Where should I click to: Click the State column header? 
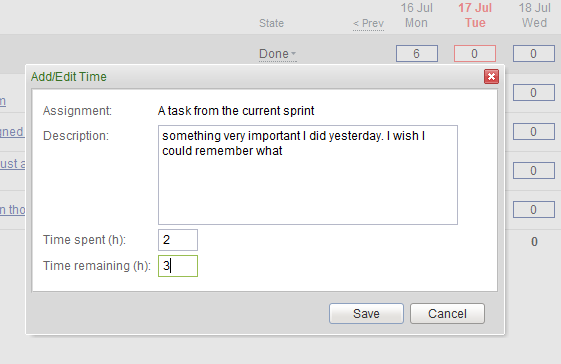click(x=271, y=23)
